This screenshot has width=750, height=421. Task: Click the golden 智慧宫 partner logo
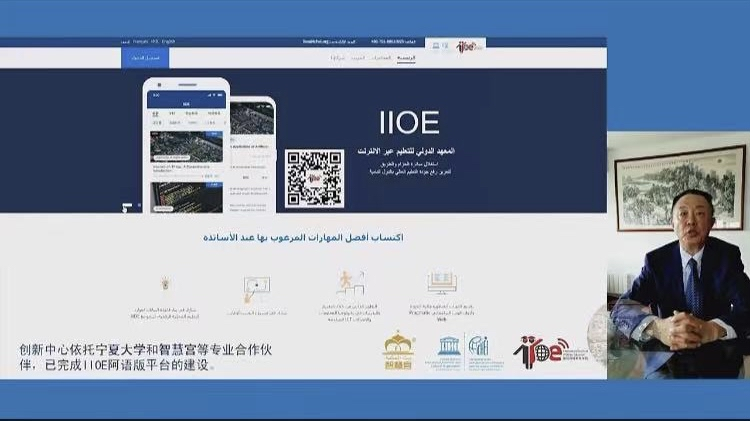coord(399,351)
